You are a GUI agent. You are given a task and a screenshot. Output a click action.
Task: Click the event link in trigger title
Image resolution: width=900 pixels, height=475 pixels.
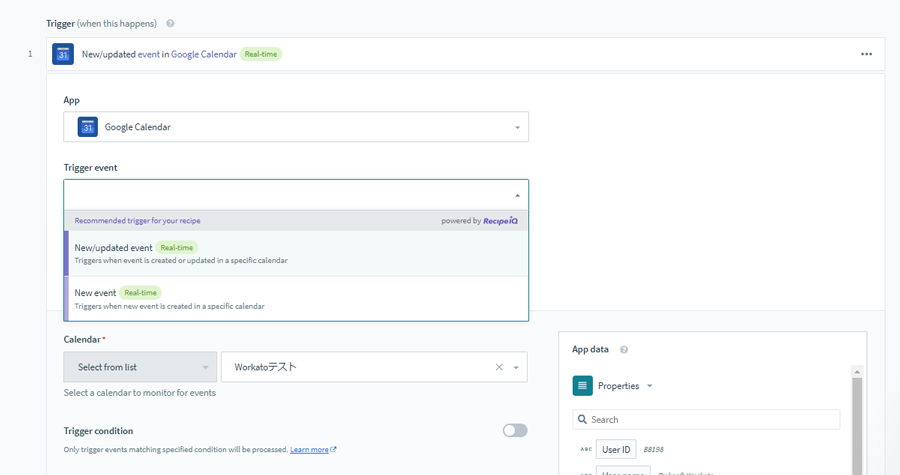tap(149, 54)
